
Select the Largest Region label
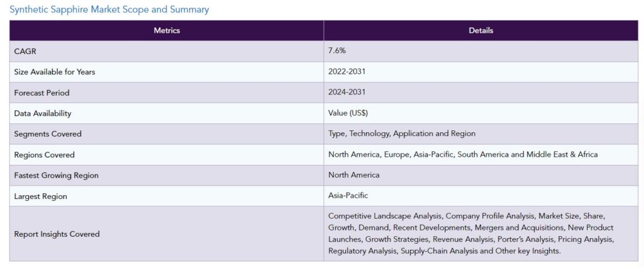[41, 196]
